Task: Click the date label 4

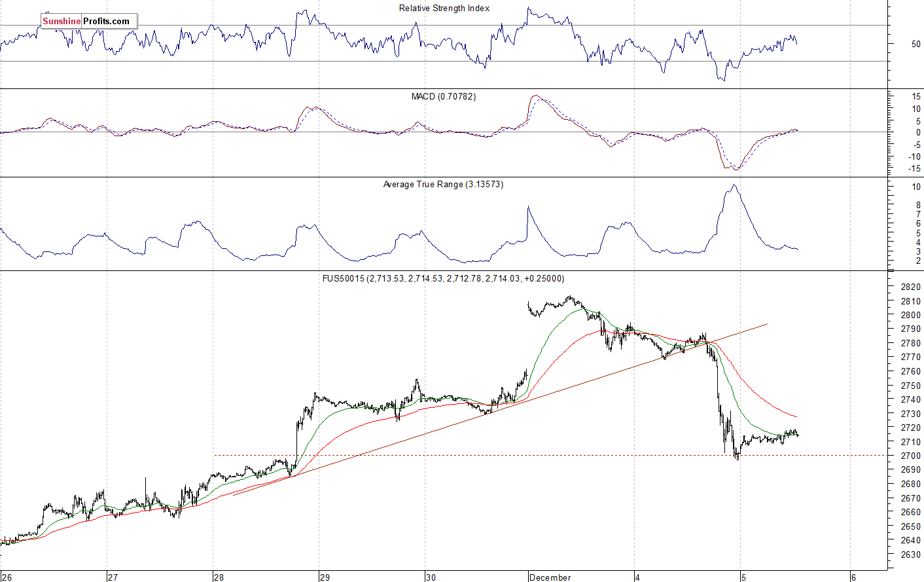Action: [637, 577]
